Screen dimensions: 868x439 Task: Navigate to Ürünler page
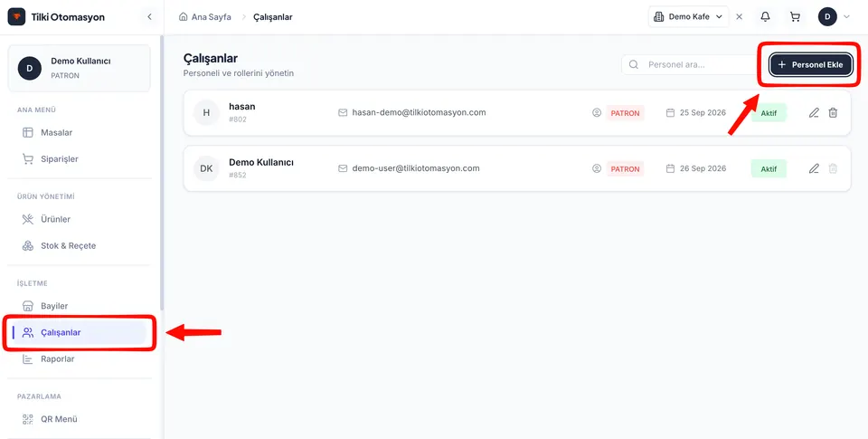[x=80, y=219]
